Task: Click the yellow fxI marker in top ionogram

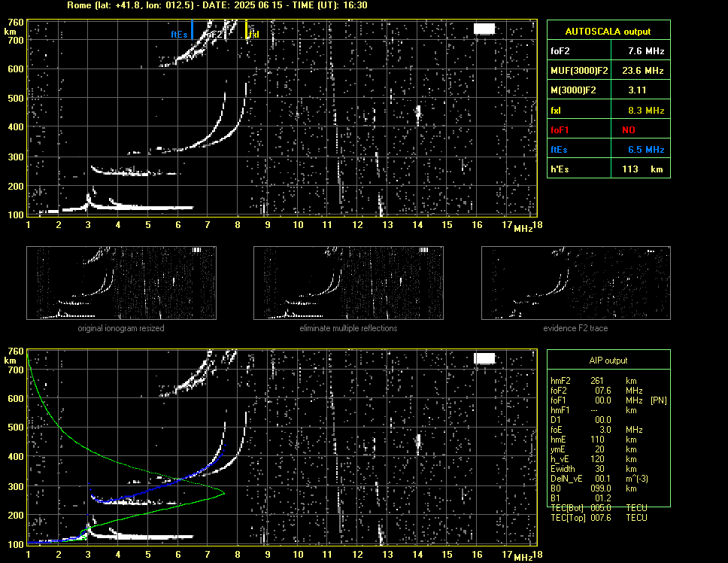Action: coord(246,29)
